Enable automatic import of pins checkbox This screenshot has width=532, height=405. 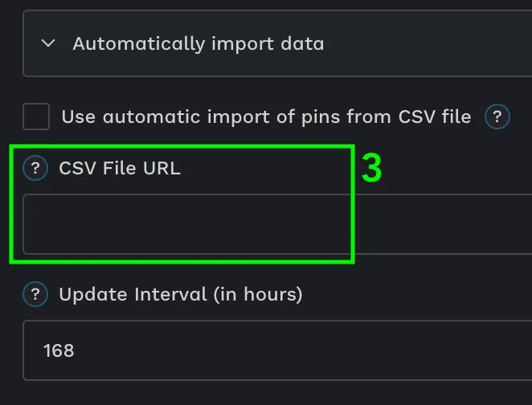[x=36, y=117]
